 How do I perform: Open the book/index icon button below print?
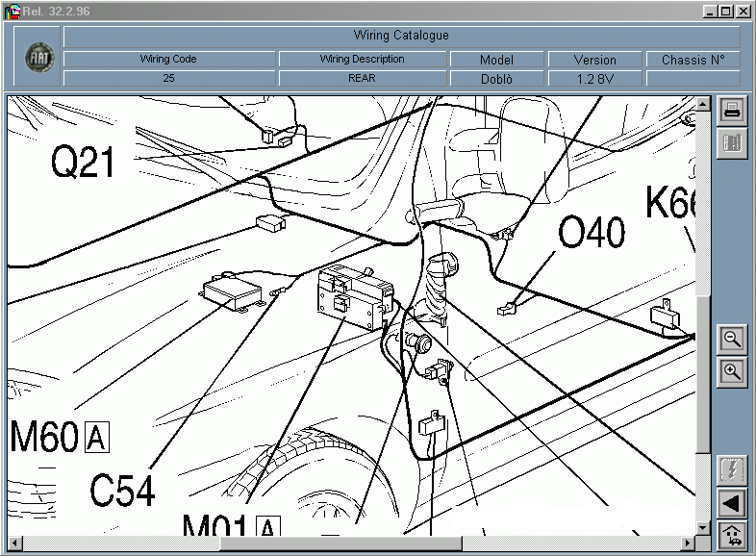[732, 143]
